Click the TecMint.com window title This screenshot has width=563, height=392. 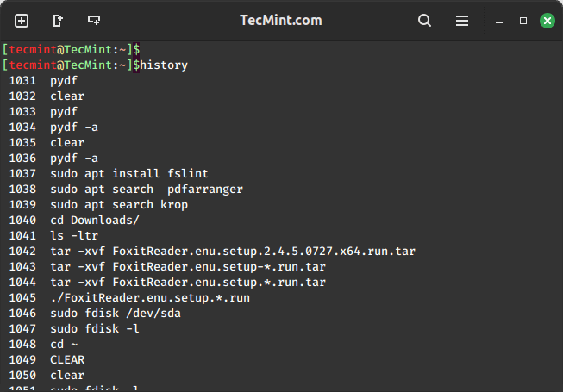(281, 21)
